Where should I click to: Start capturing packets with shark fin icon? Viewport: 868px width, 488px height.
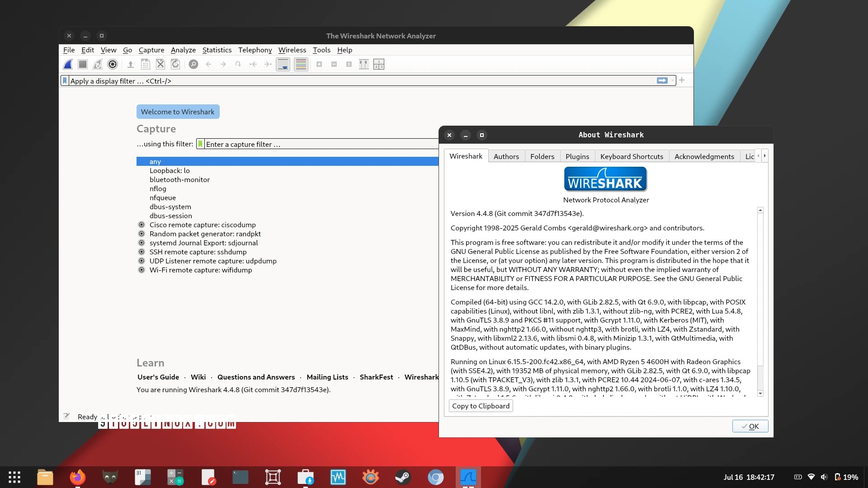click(68, 64)
